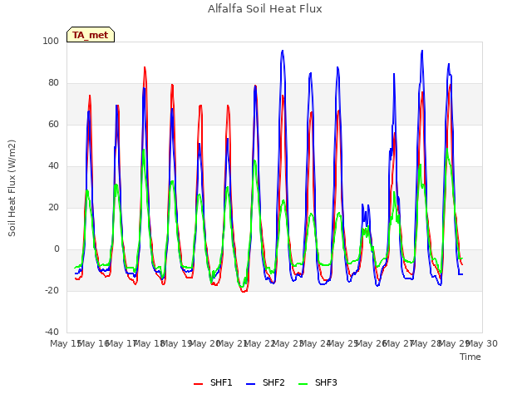Viewport: 532px width, 399px height.
Task: Click the 100 y-axis tick label
Action: pos(51,41)
